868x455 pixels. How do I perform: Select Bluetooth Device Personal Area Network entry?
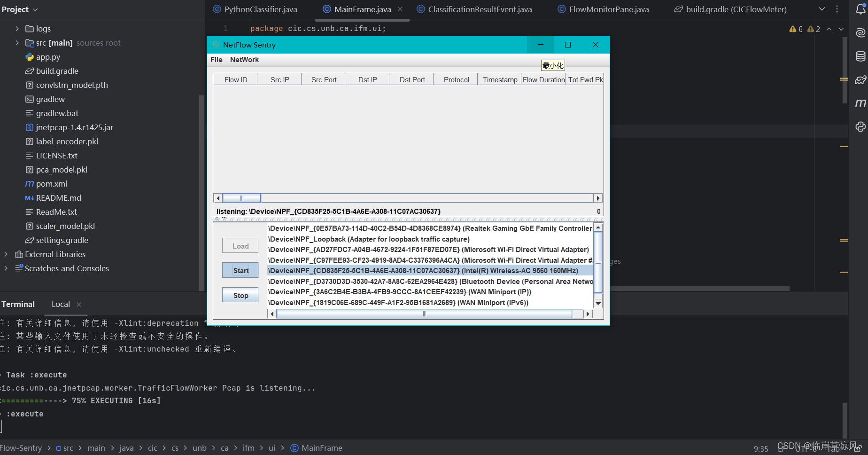tap(430, 282)
